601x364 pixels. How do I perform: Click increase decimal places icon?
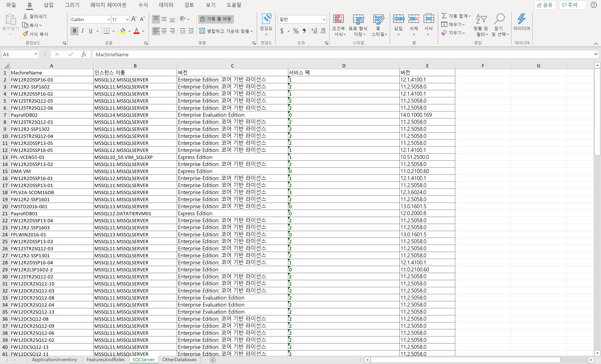[x=314, y=31]
